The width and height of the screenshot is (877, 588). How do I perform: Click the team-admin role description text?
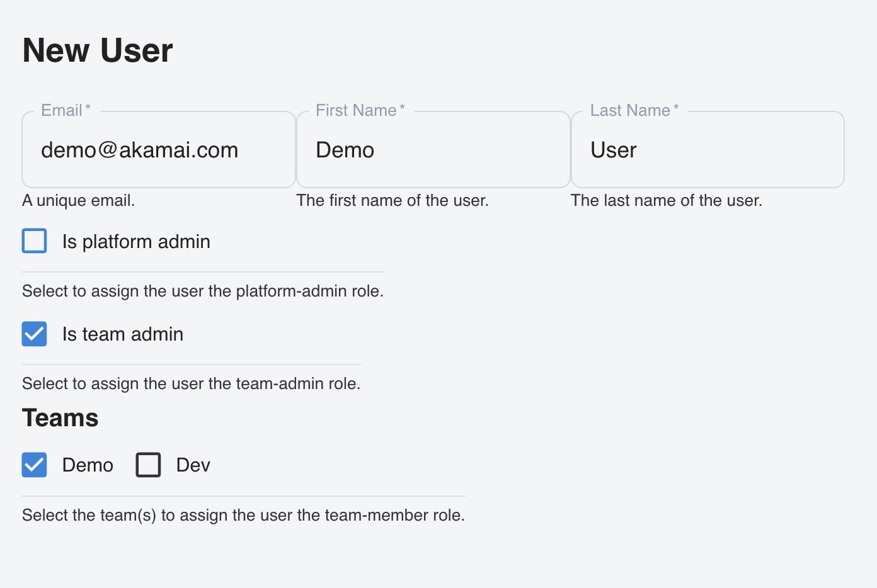coord(192,384)
